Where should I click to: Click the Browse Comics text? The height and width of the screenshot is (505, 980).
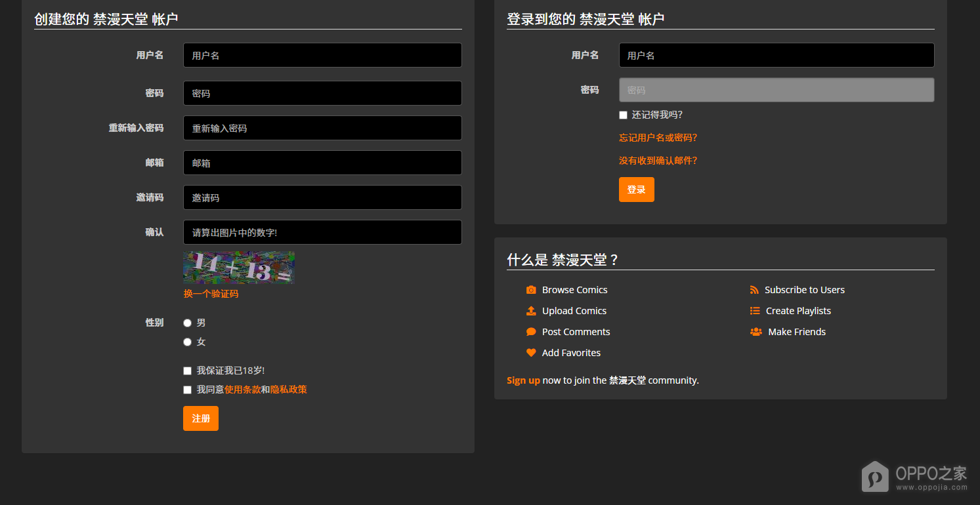pos(575,290)
